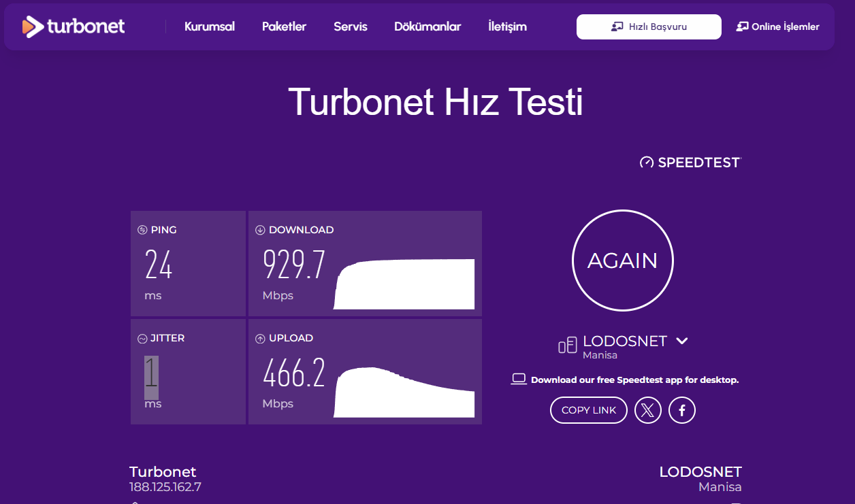This screenshot has height=504, width=855.
Task: Open the Dökümanlar menu
Action: click(427, 27)
